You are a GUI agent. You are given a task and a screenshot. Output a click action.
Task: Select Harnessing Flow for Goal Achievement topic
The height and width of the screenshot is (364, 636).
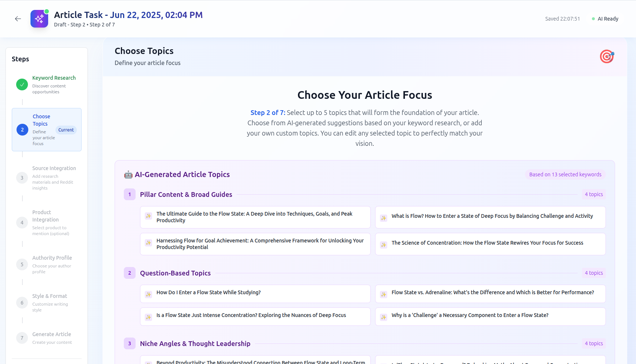coord(255,244)
